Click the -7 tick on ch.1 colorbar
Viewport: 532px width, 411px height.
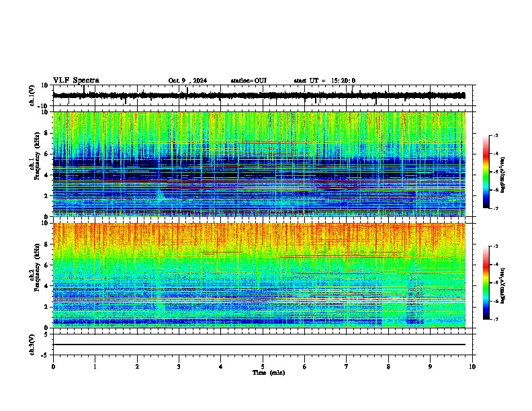coord(496,208)
